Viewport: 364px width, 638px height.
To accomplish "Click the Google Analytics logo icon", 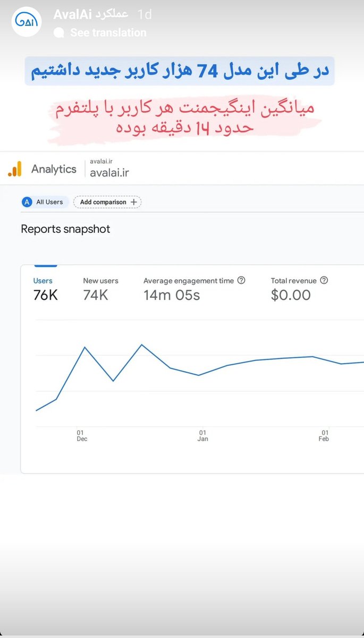I will (x=15, y=169).
